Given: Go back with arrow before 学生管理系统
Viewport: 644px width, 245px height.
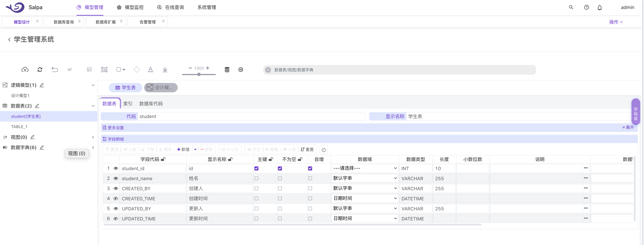Looking at the screenshot, I should coord(9,40).
